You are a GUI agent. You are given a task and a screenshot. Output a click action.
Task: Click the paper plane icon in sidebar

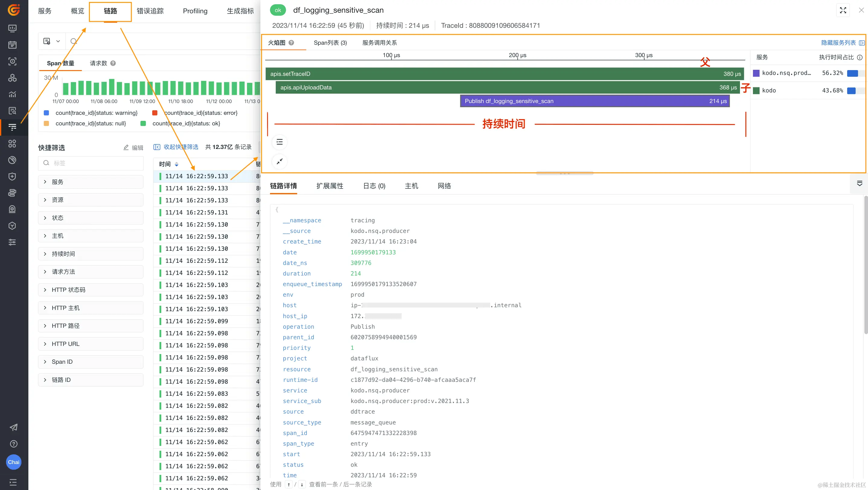coord(13,427)
